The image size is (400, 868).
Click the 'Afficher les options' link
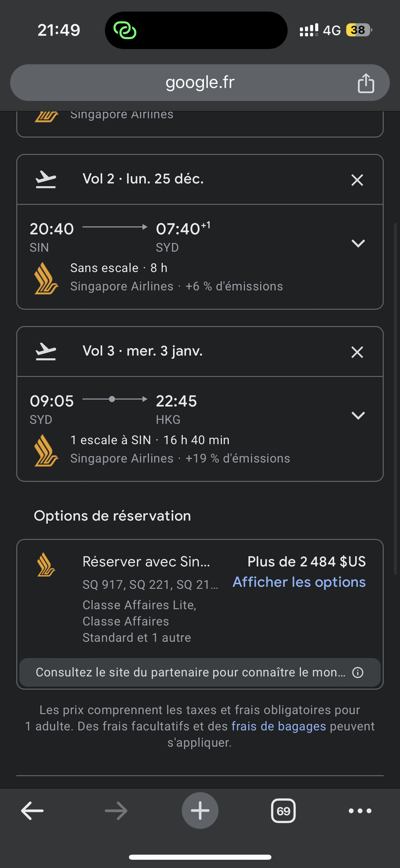coord(299,582)
